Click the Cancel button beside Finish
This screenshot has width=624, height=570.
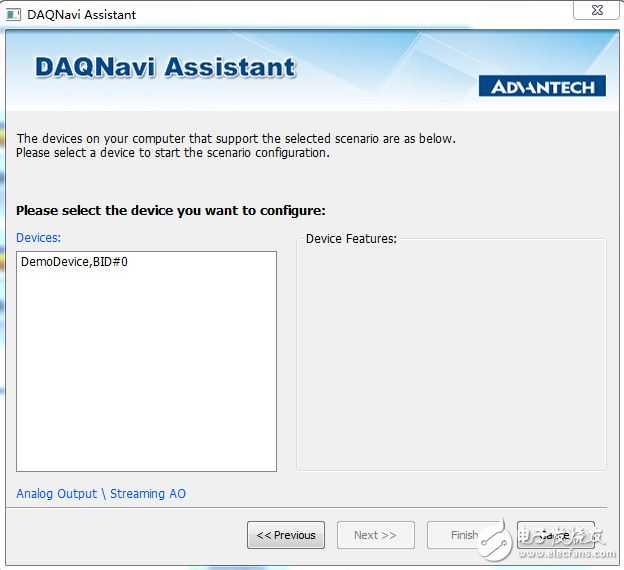click(x=556, y=535)
